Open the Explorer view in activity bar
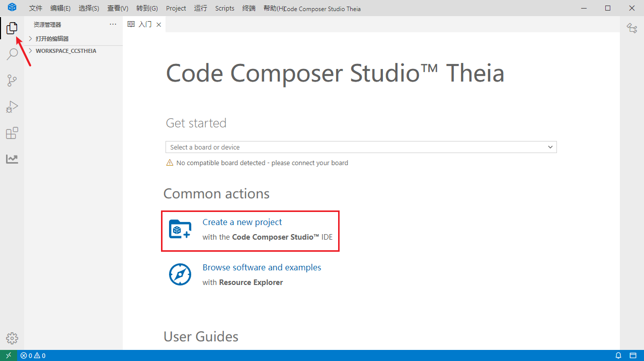 pyautogui.click(x=12, y=29)
